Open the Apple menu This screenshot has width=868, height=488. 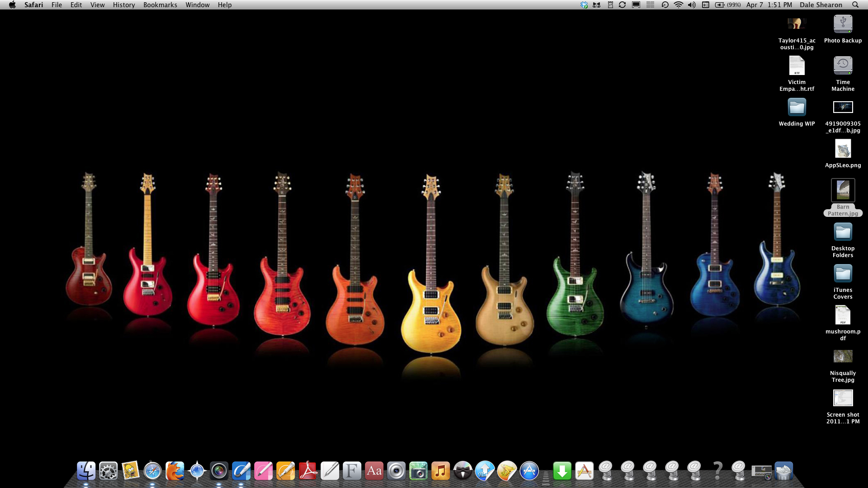tap(12, 5)
